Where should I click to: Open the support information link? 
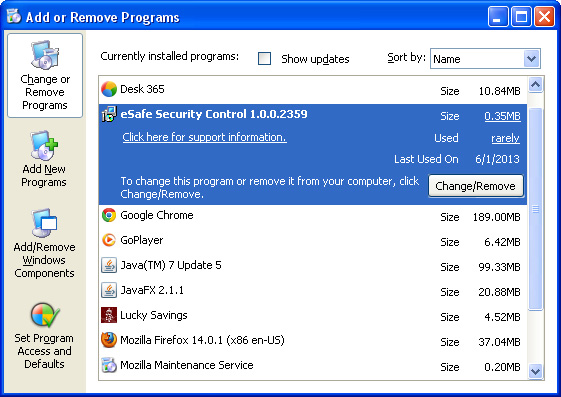pos(204,137)
